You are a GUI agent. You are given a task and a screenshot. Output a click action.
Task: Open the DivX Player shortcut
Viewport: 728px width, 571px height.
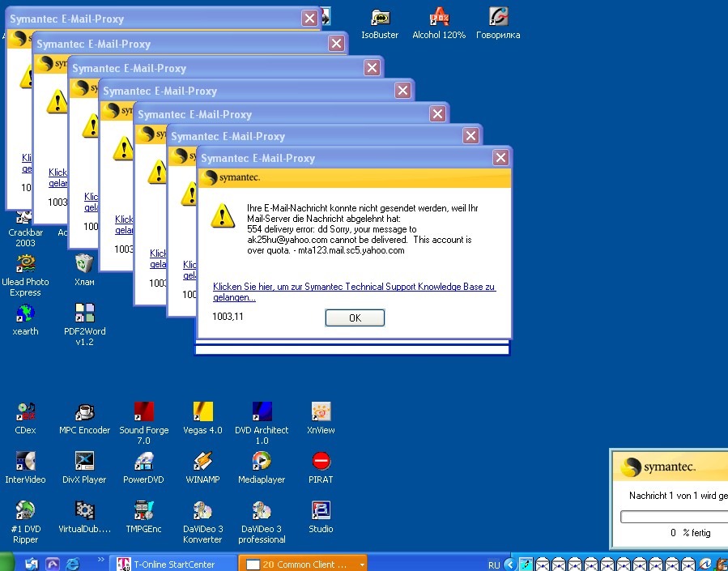(84, 468)
